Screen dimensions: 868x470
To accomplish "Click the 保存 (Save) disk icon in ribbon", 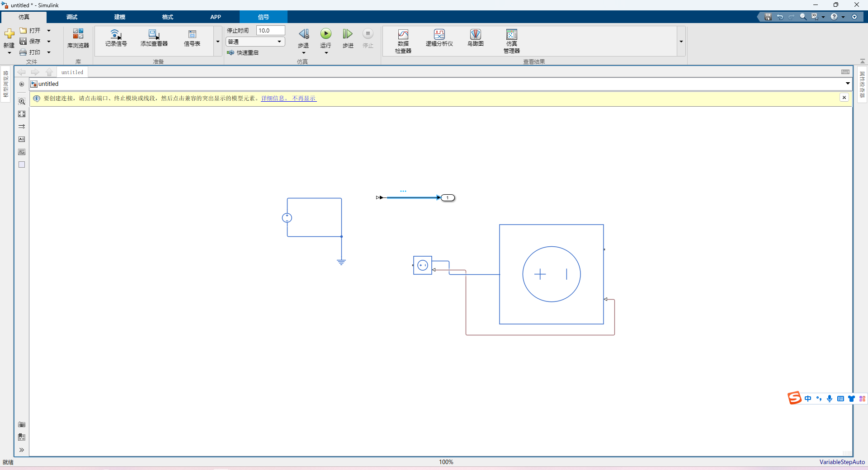I will 24,41.
